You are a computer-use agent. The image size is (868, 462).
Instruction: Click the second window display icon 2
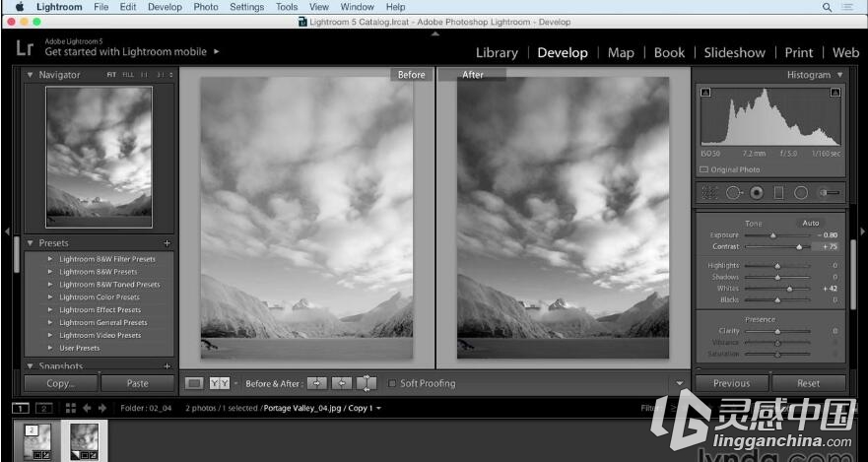(43, 409)
